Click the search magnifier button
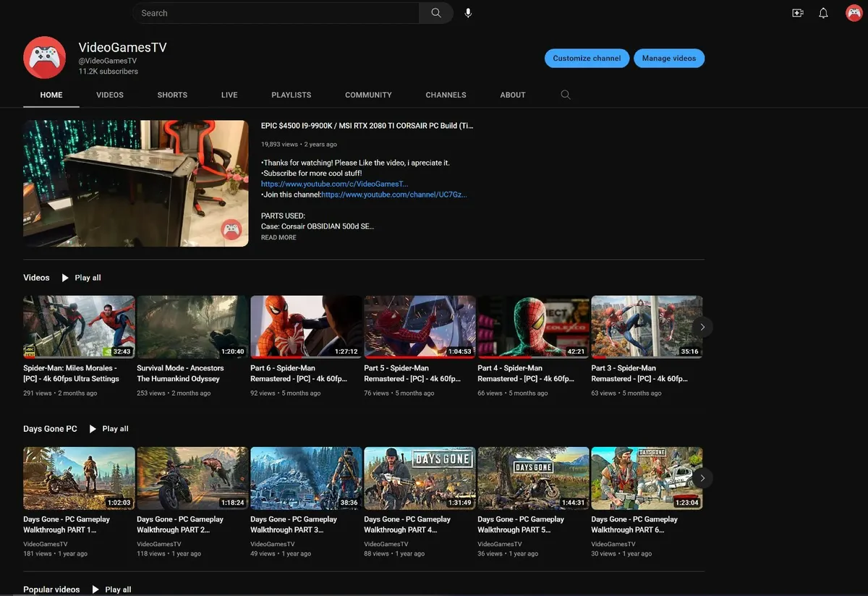Viewport: 868px width, 596px height. [x=436, y=13]
